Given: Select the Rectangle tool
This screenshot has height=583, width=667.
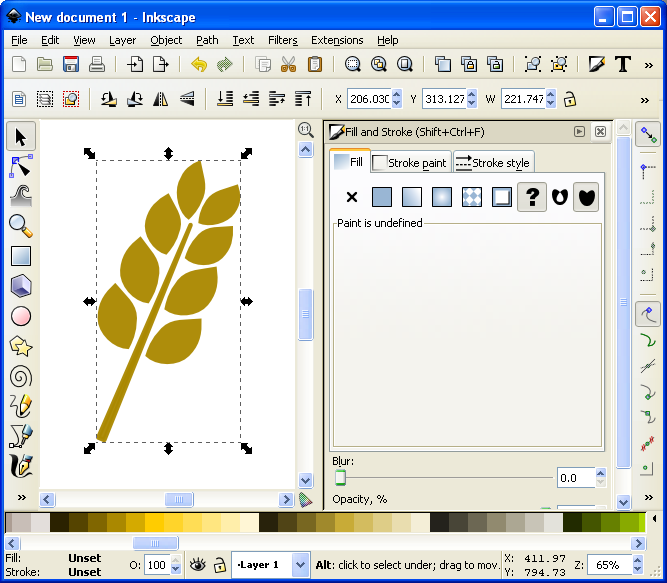Looking at the screenshot, I should pyautogui.click(x=21, y=256).
